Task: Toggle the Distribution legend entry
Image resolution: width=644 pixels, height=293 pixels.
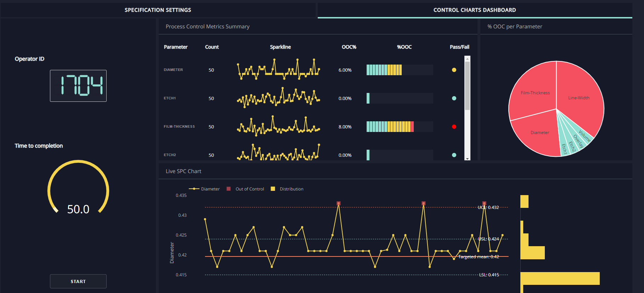Action: (287, 189)
